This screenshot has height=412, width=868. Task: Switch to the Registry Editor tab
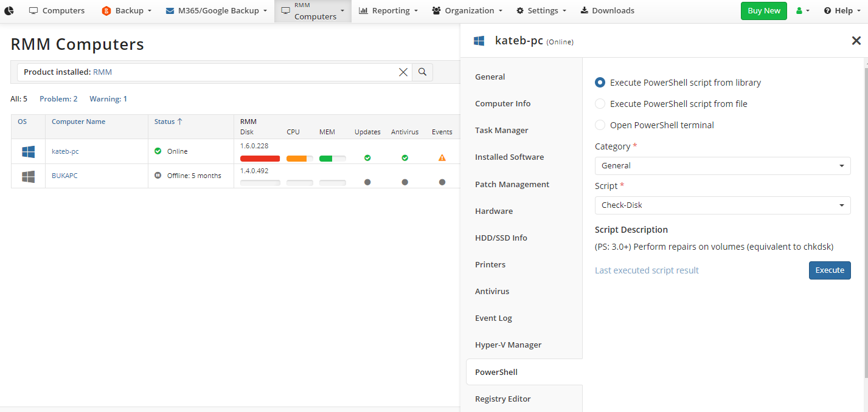[503, 399]
